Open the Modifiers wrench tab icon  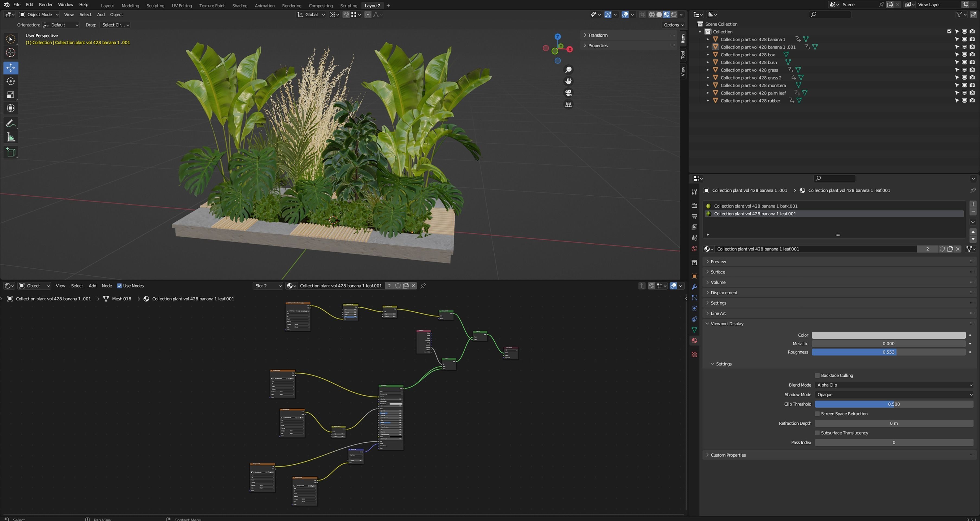tap(694, 287)
